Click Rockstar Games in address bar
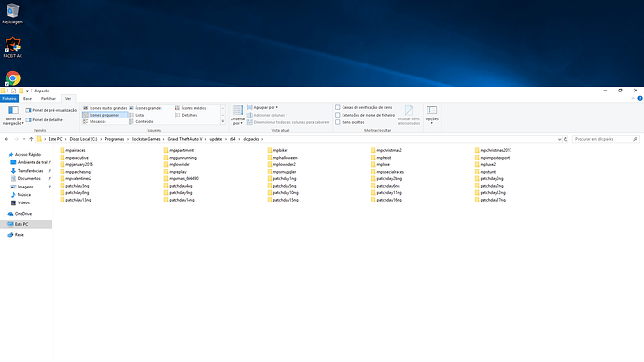The height and width of the screenshot is (362, 644). [146, 139]
